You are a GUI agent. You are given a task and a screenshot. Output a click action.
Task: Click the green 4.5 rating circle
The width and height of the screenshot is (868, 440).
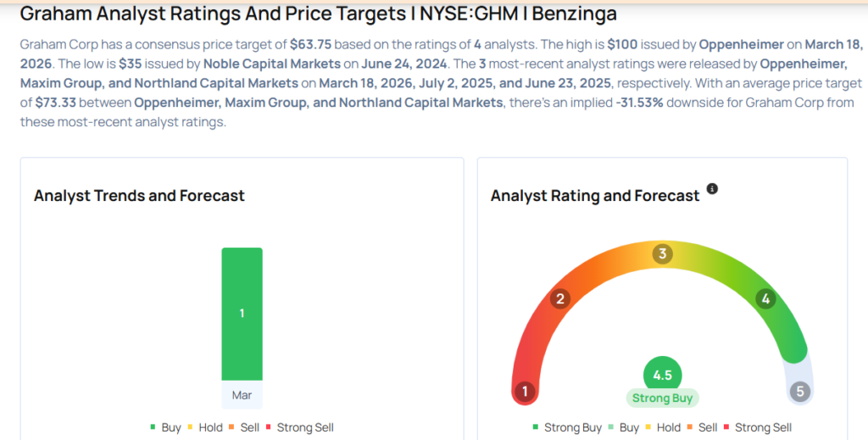[662, 375]
